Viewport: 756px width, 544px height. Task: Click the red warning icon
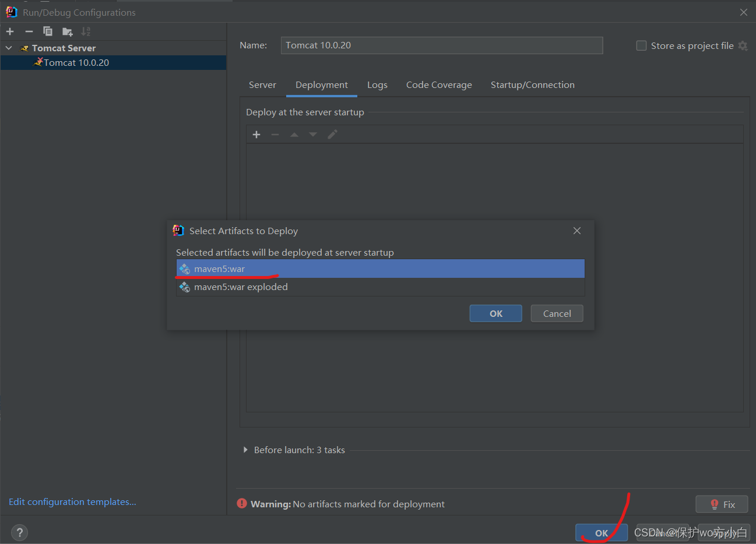point(242,503)
